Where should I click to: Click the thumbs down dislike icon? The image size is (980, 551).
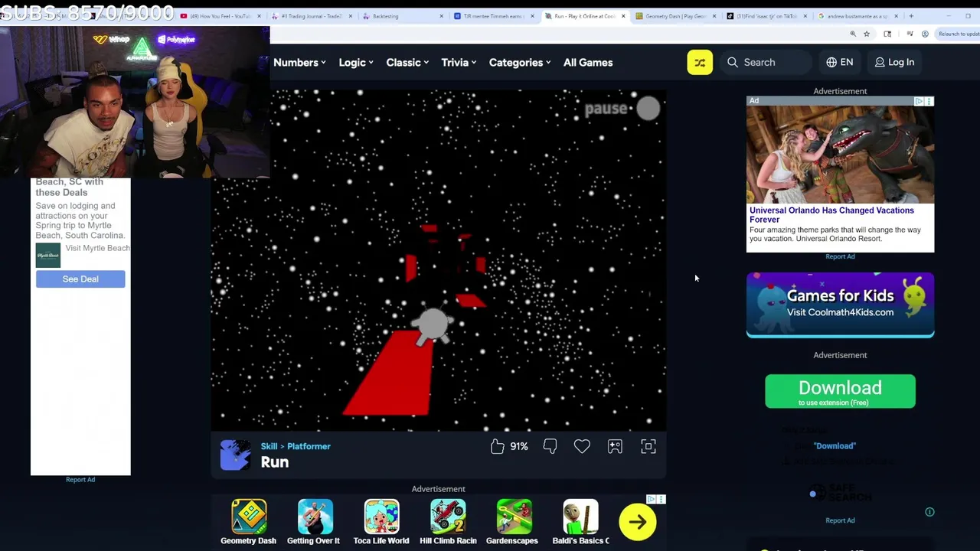[x=550, y=446]
